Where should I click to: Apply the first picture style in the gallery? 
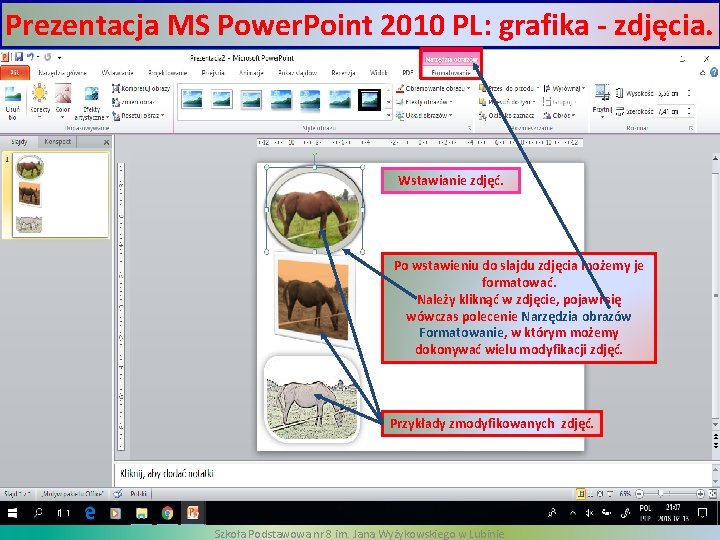coord(192,99)
